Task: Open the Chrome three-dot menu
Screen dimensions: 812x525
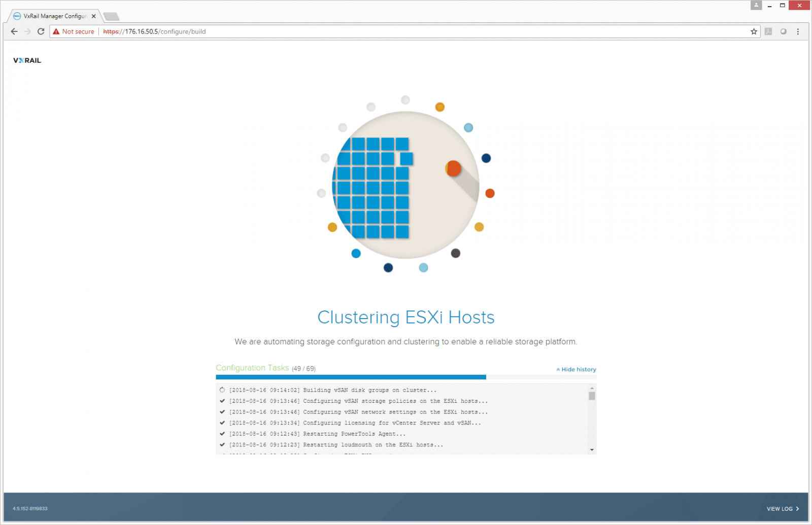Action: 798,31
